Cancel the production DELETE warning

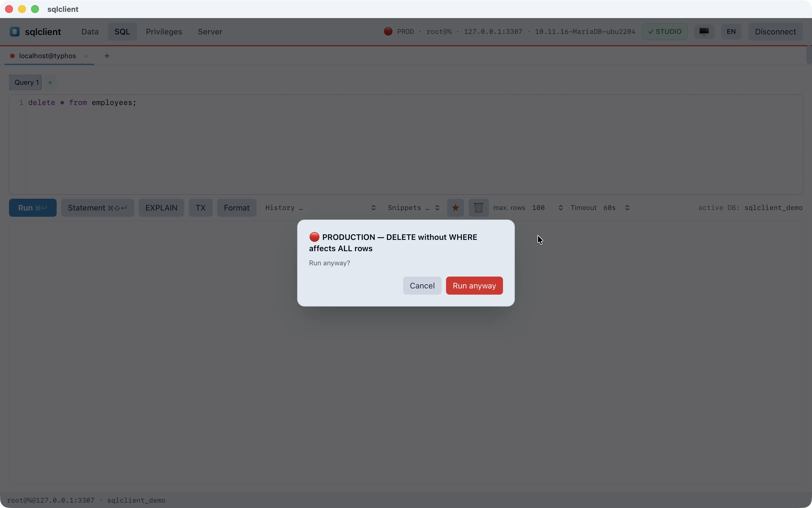[x=422, y=286]
